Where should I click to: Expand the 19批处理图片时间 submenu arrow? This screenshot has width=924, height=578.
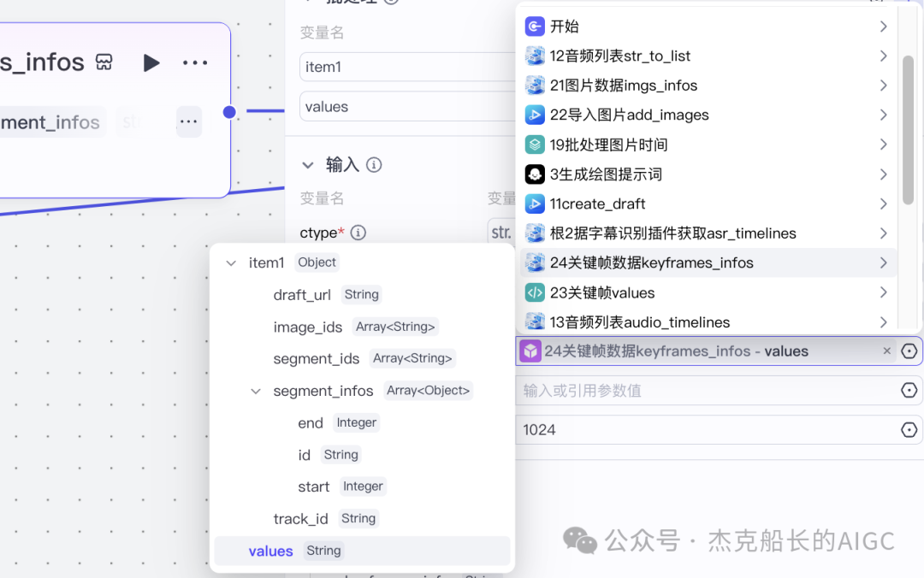883,144
